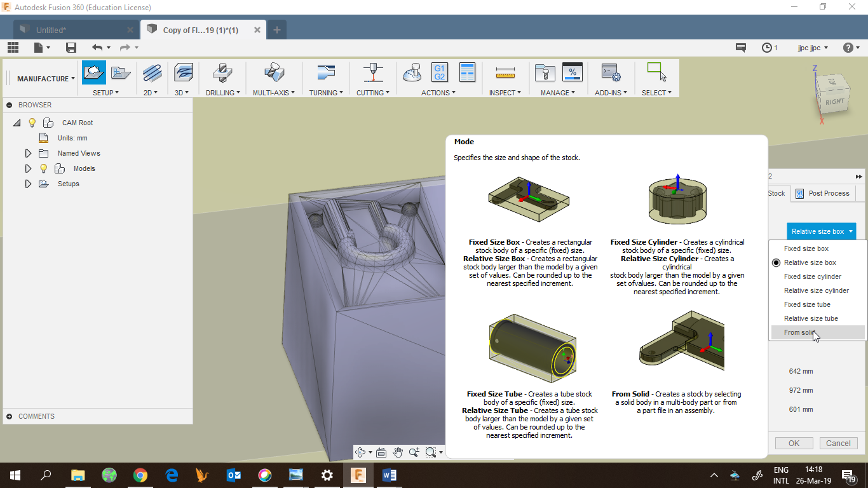Click the Save icon in top bar

click(x=71, y=48)
